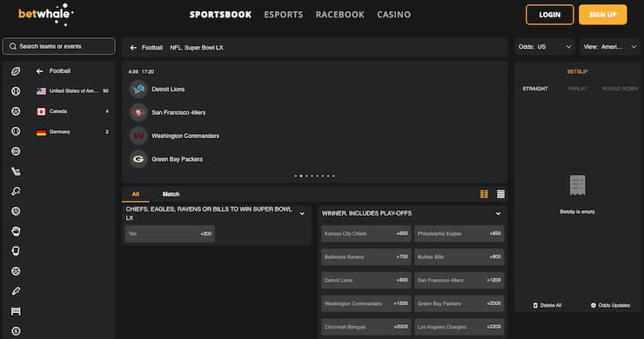
Task: Pick Kansas City Chiefs +650 odds
Action: pos(366,234)
